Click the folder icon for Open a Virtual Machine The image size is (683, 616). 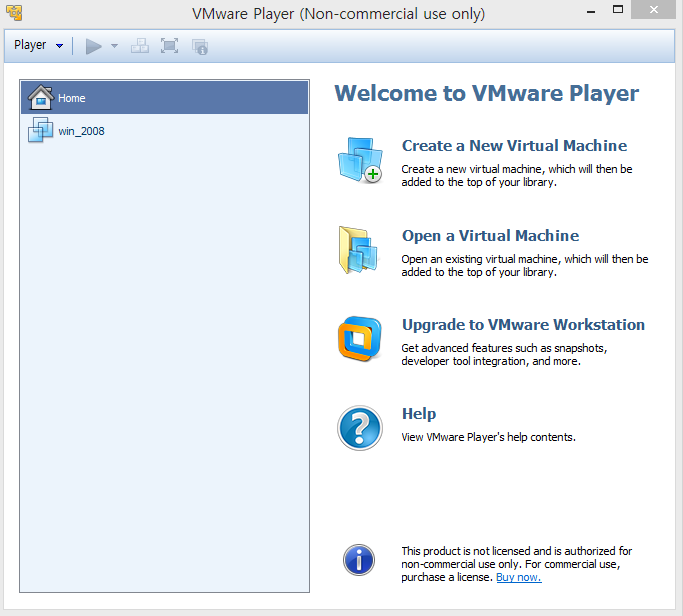(x=358, y=250)
